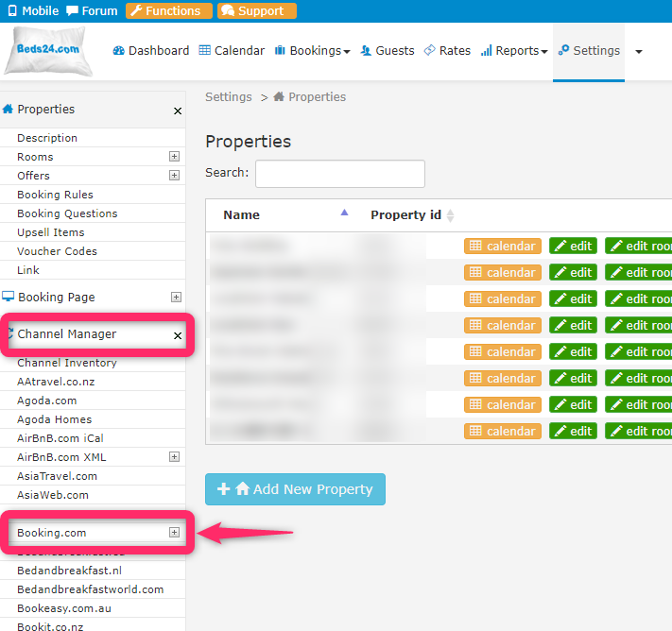Open AAtravel.co.nz channel
The width and height of the screenshot is (672, 631).
pos(56,382)
